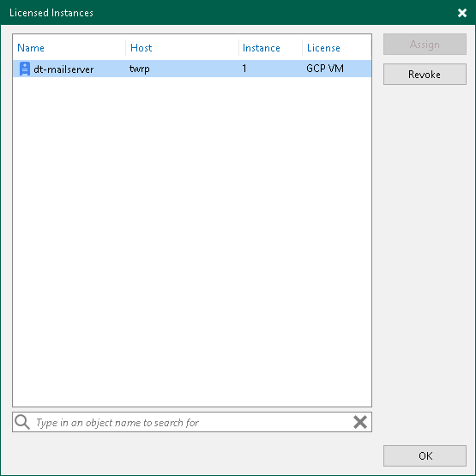Select the dt-mailserver name cell
Viewport: 476px width, 476px height.
[x=63, y=69]
